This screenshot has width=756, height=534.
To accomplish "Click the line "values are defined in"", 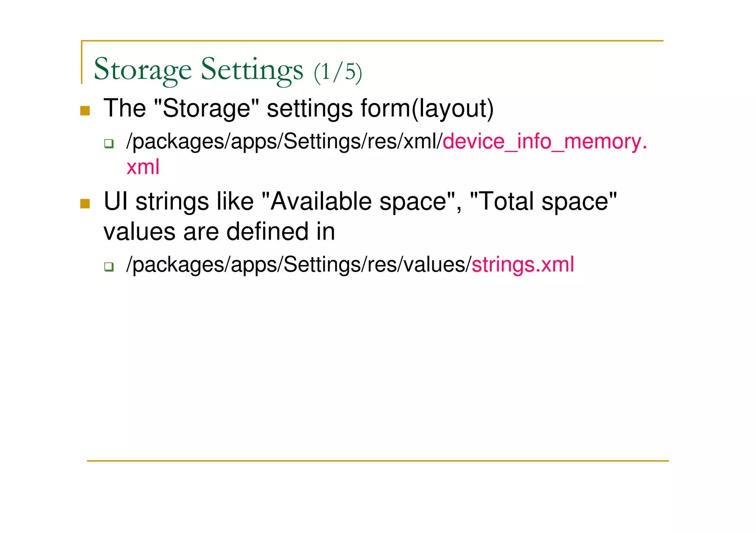I will tap(219, 232).
